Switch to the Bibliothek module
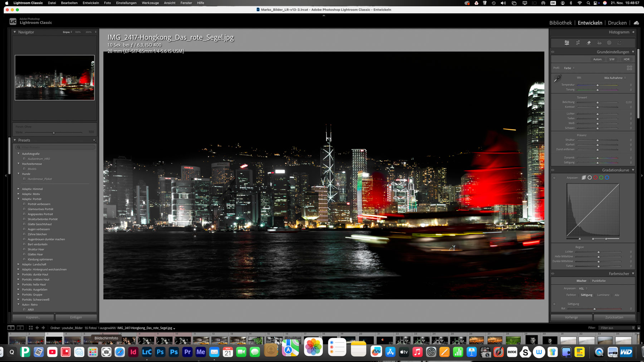644x362 pixels. pyautogui.click(x=560, y=23)
